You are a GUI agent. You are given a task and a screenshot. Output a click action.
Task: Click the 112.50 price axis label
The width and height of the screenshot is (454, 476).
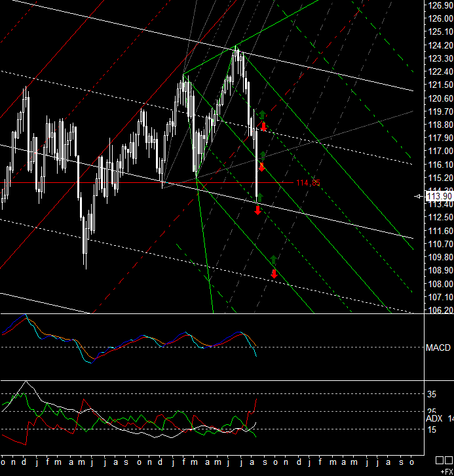tap(440, 218)
